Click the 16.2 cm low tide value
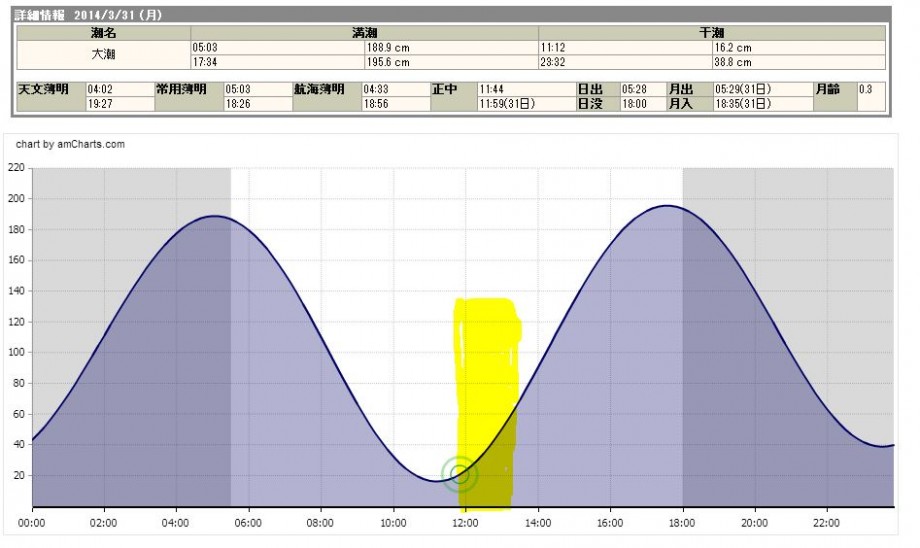This screenshot has width=920, height=548. point(799,48)
